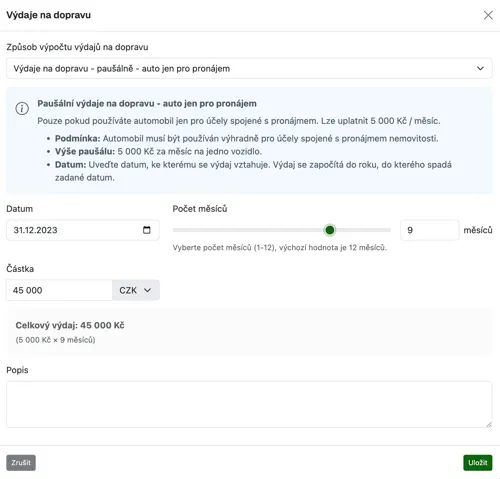This screenshot has width=500, height=479.
Task: Click the 'Počet měsíců' label
Action: [200, 209]
